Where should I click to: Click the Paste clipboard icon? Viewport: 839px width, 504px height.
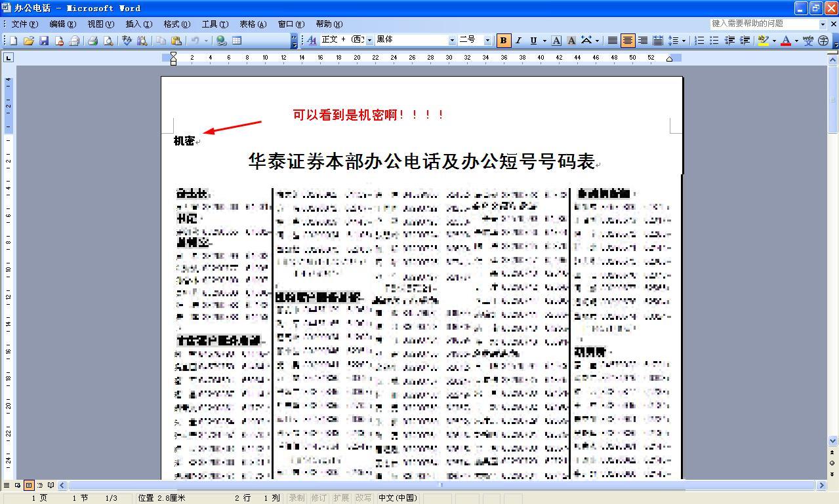[x=176, y=41]
